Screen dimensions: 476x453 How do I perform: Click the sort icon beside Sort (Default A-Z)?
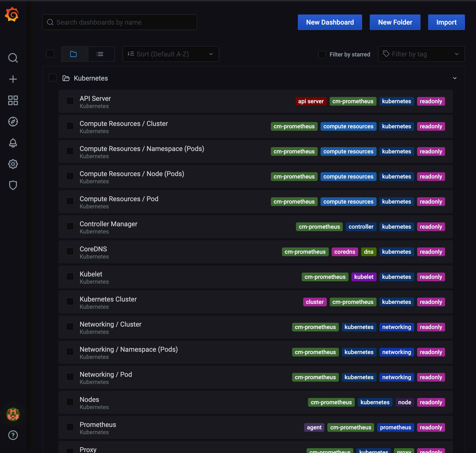(131, 54)
